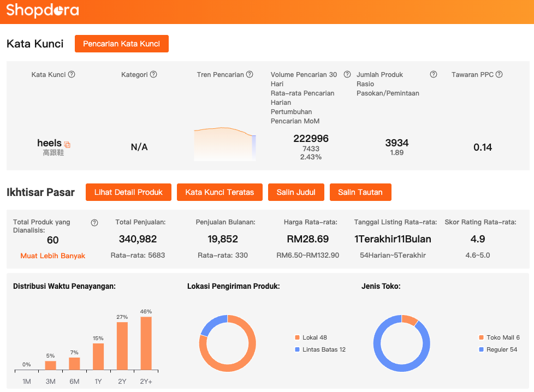534x392 pixels.
Task: Click the 2Y+ bar in listing distribution chart
Action: tap(146, 343)
